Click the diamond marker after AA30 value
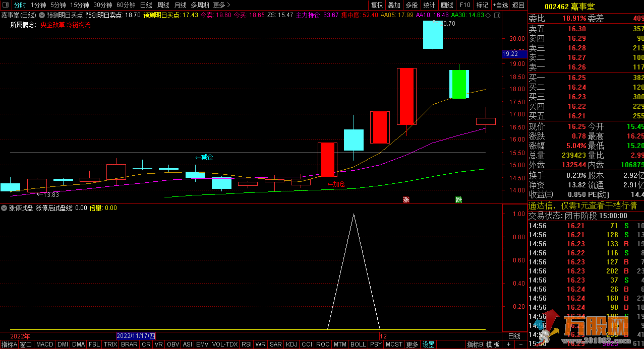The width and height of the screenshot is (644, 349). 488,15
